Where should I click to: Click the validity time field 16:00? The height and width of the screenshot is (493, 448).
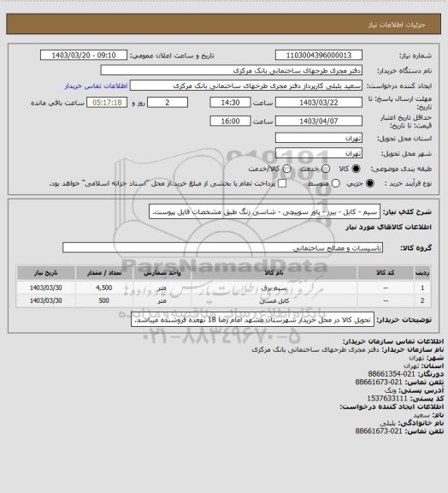(x=230, y=121)
